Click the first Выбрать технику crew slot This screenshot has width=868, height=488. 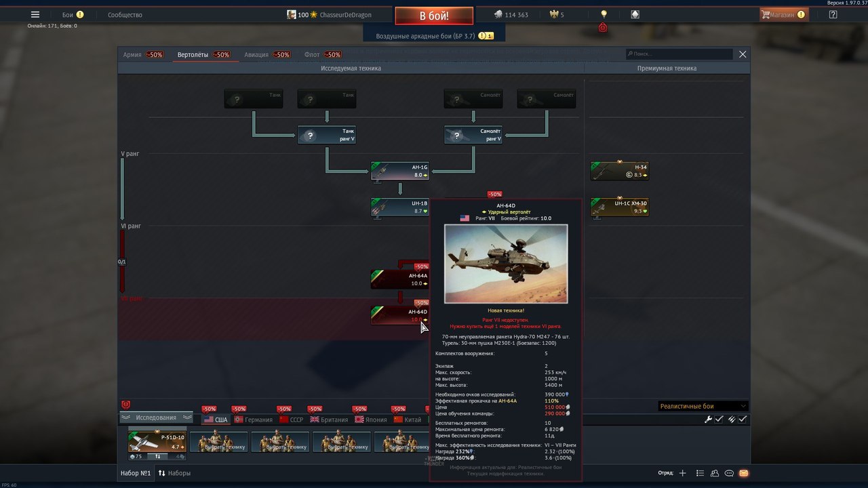pyautogui.click(x=218, y=441)
